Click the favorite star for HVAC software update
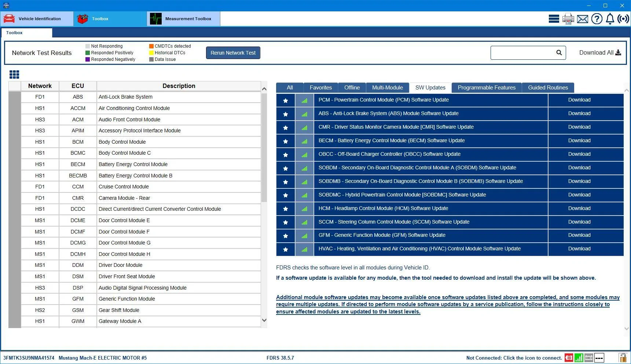Image resolution: width=631 pixels, height=364 pixels. click(x=286, y=249)
